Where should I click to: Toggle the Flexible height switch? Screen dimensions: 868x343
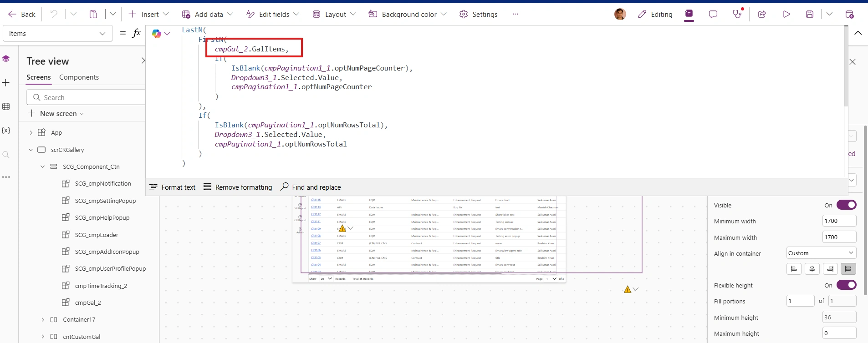click(x=846, y=285)
